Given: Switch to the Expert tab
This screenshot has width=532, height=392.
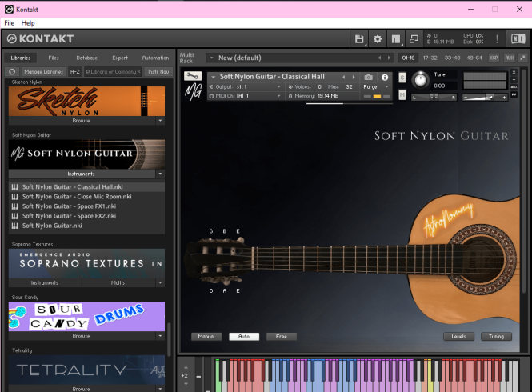Looking at the screenshot, I should 120,58.
